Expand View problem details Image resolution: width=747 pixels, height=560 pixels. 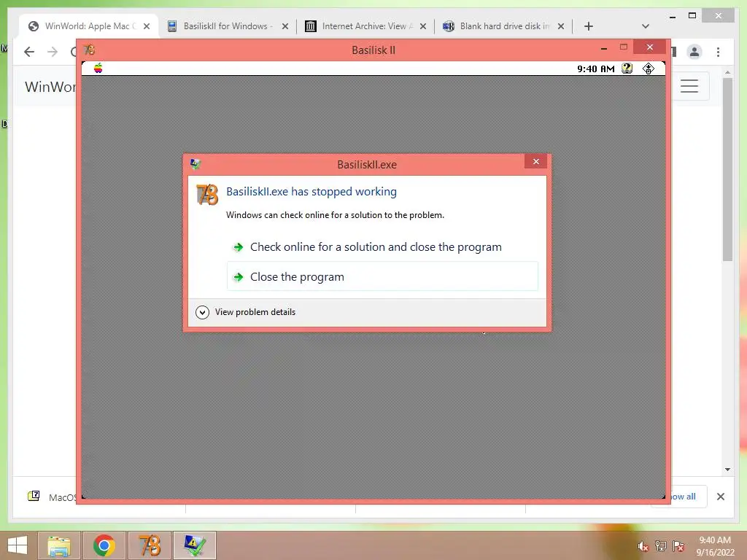[245, 312]
